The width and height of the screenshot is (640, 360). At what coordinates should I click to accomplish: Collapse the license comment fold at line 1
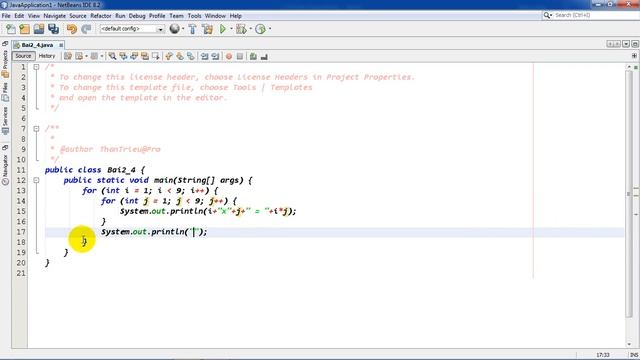pyautogui.click(x=36, y=67)
